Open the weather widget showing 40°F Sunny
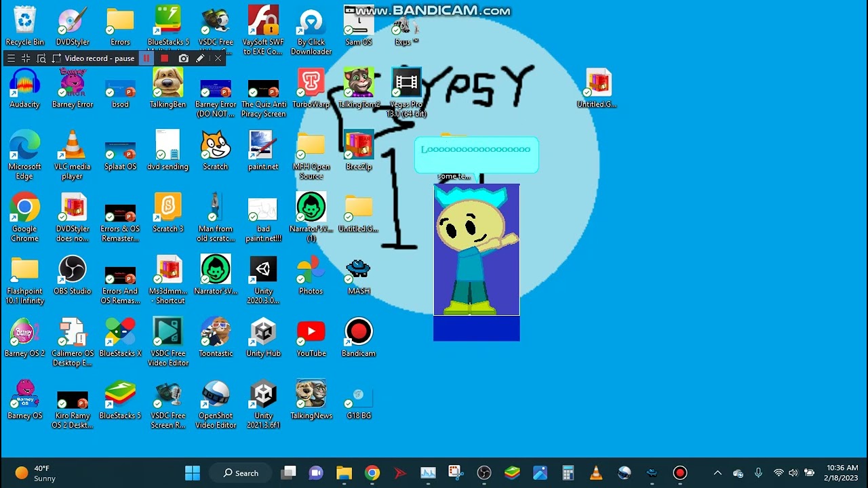The height and width of the screenshot is (488, 868). click(35, 472)
